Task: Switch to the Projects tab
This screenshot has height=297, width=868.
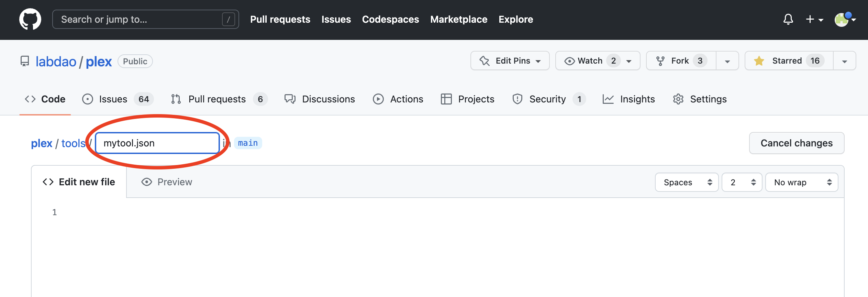Action: click(467, 99)
